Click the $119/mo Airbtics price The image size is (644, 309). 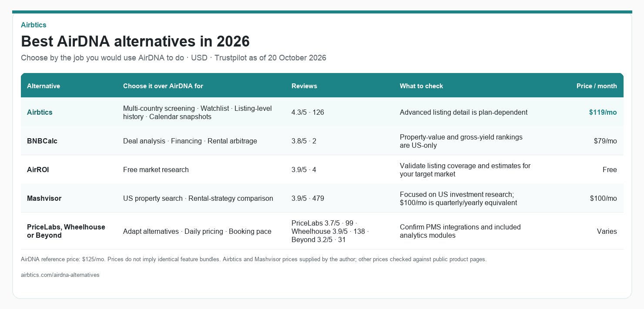(x=603, y=112)
